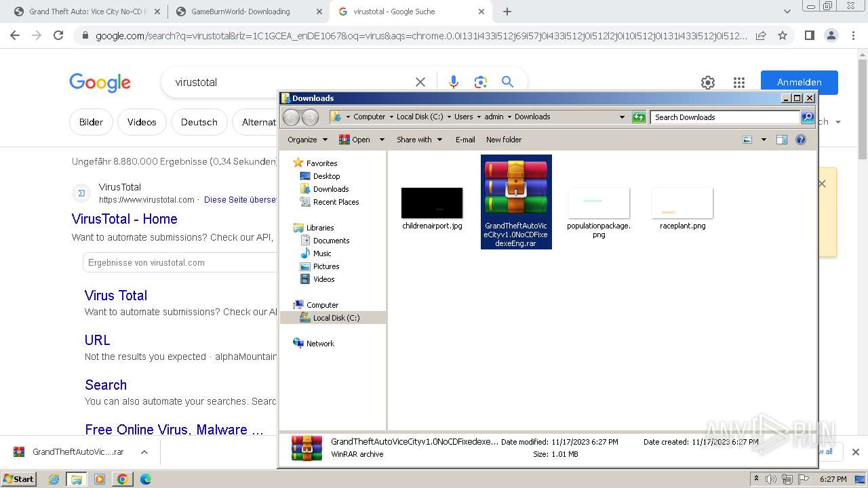This screenshot has height=488, width=868.
Task: Expand view options dropdown arrow
Action: [764, 140]
